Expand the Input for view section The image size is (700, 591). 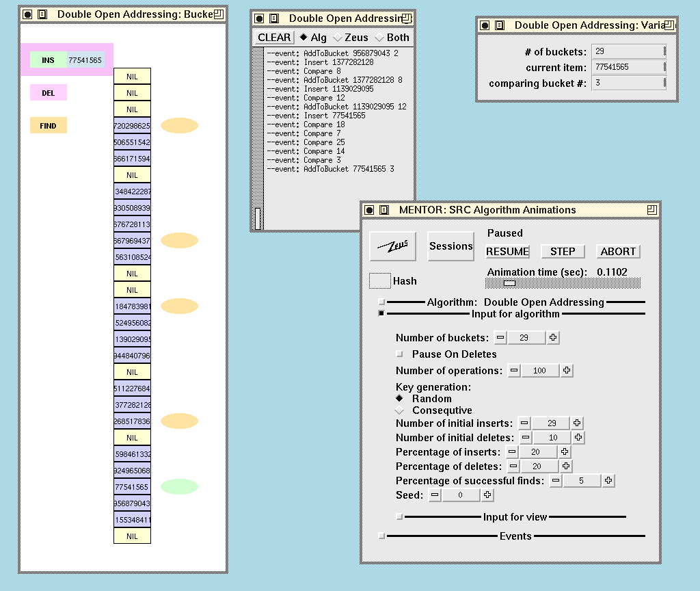point(399,517)
